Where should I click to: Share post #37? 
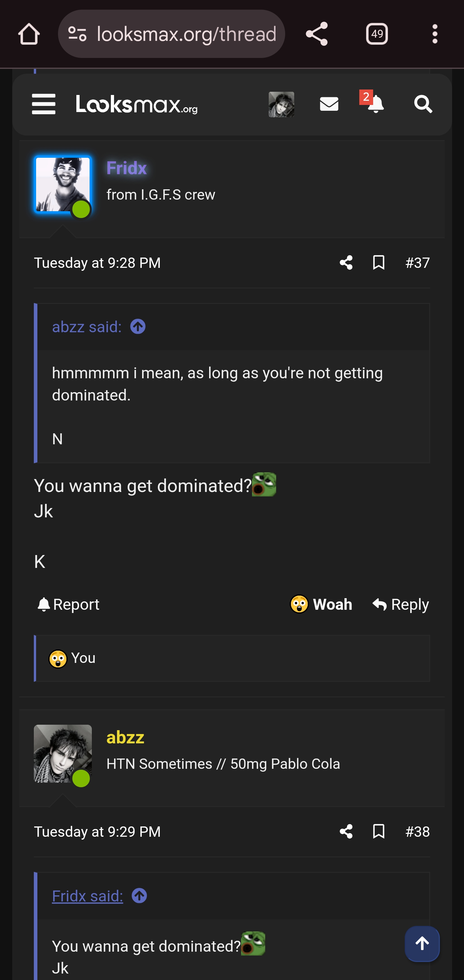coord(346,263)
